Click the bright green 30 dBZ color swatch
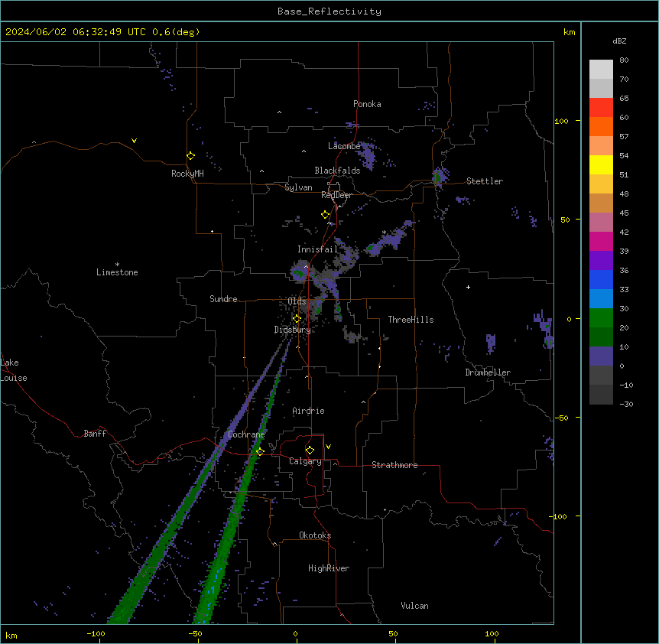This screenshot has height=644, width=659. point(601,318)
